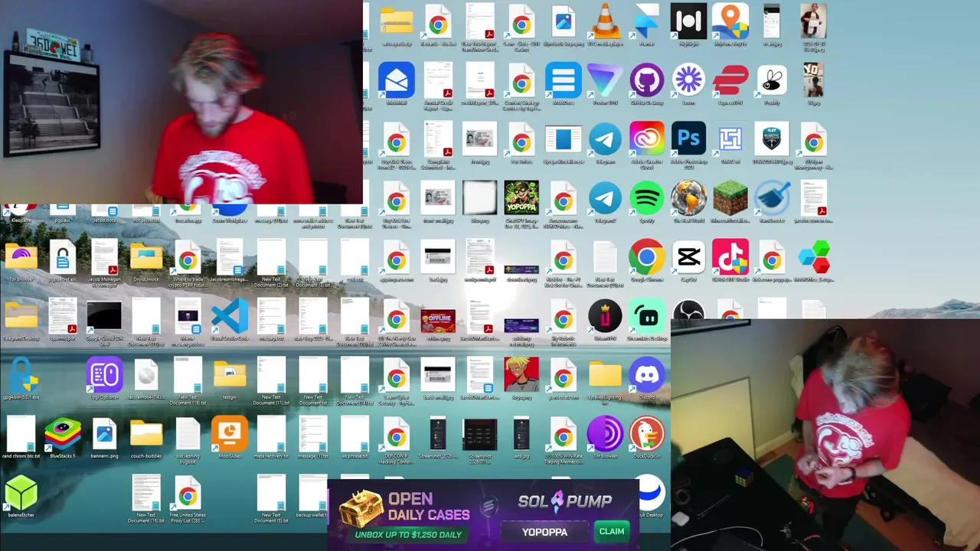The image size is (980, 551).
Task: Open the ExpressVPN shortcut
Action: click(730, 80)
